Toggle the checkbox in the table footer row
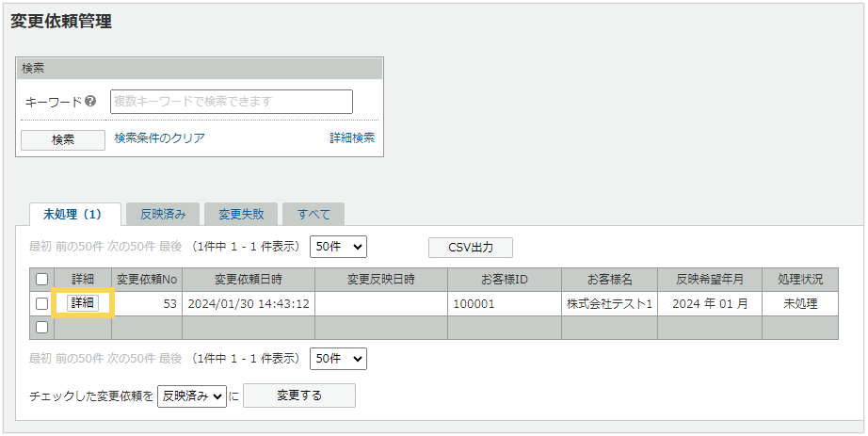Image resolution: width=868 pixels, height=436 pixels. (x=41, y=327)
